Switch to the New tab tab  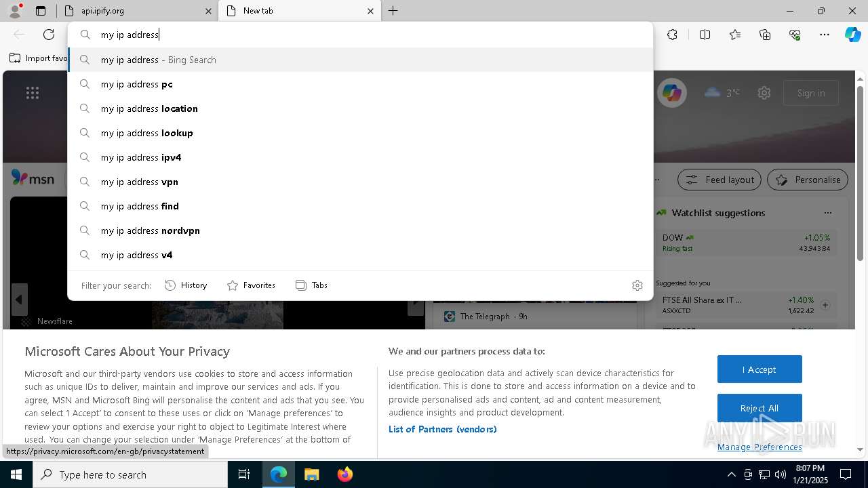[298, 11]
